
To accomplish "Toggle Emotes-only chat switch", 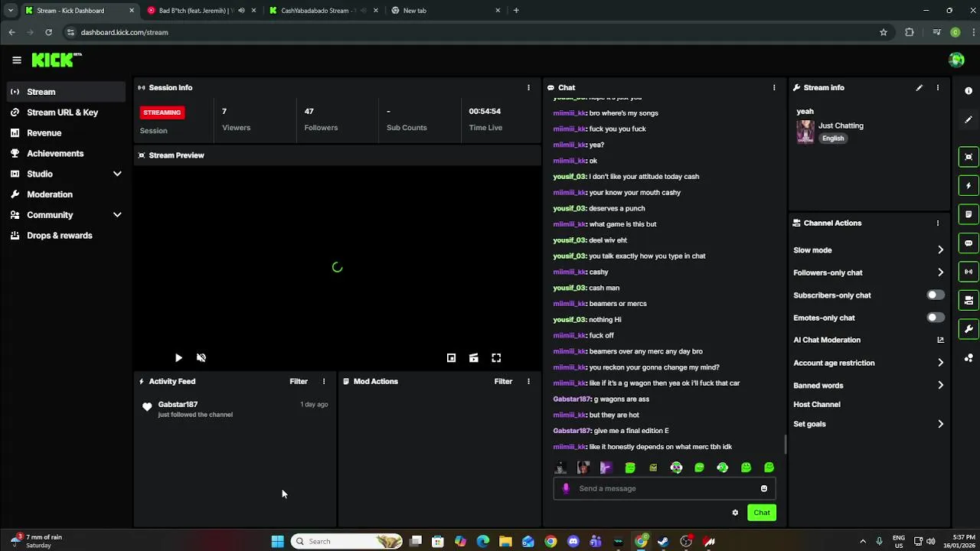I will click(935, 318).
